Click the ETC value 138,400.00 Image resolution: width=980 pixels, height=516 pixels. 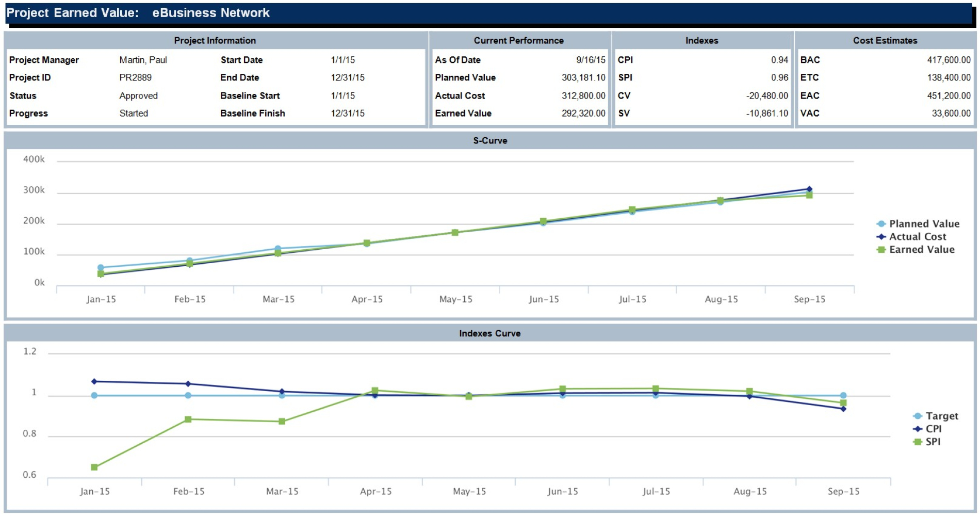click(949, 77)
